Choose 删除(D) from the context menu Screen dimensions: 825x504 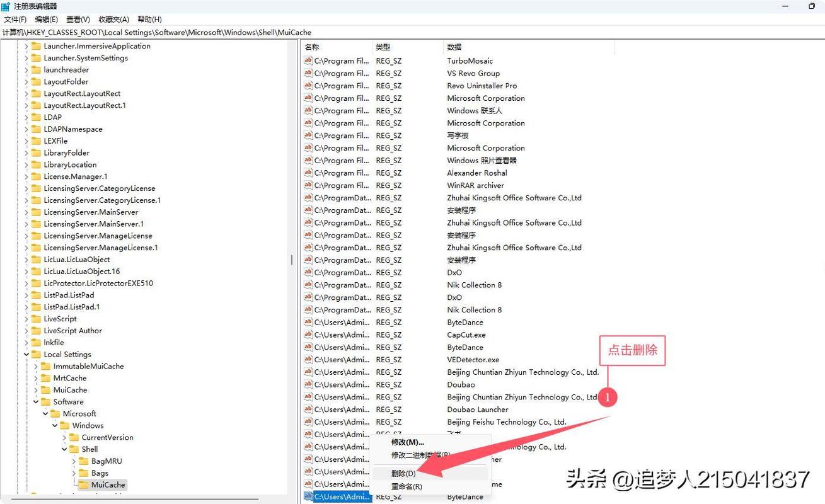point(403,474)
